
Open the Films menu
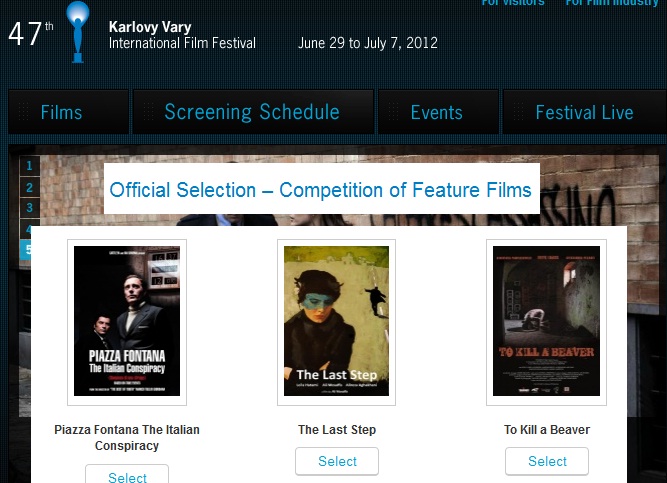62,112
